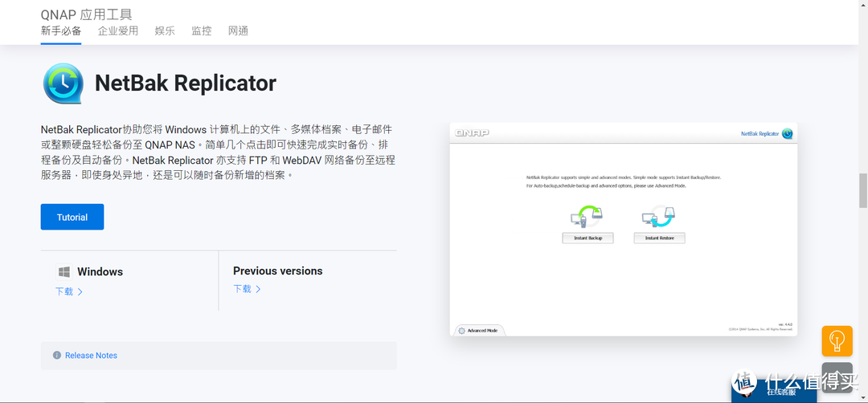Image resolution: width=868 pixels, height=403 pixels.
Task: Click the info icon beside Release Notes
Action: pos(56,356)
